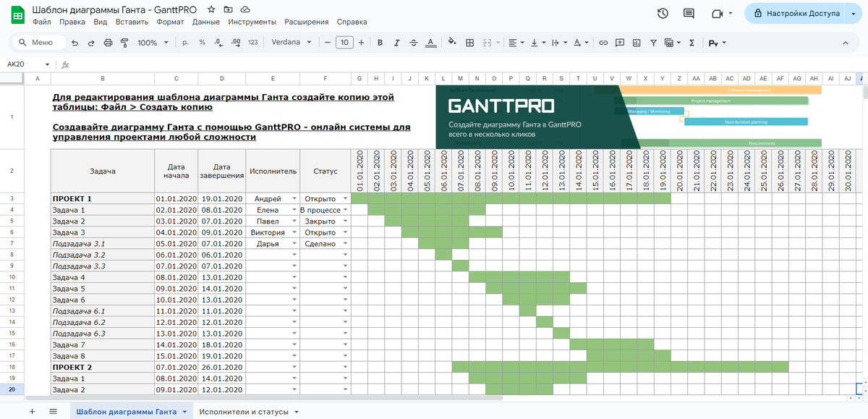Open the Справка menu

tap(352, 22)
